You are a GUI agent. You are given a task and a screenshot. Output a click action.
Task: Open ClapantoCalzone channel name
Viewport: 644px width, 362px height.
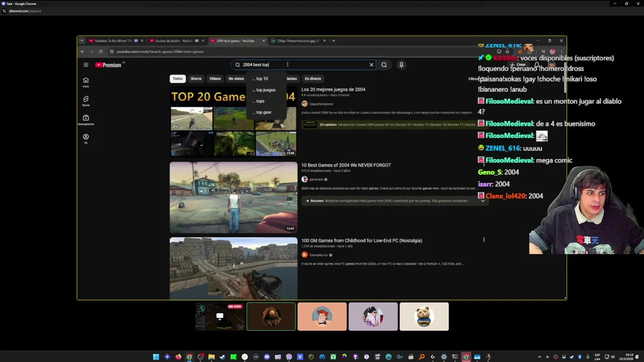[321, 104]
